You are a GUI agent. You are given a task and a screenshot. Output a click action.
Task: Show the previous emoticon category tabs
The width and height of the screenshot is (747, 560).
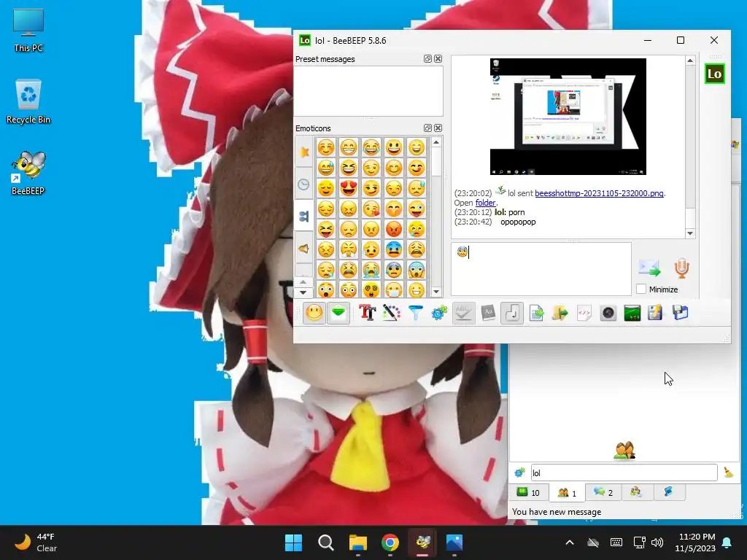303,282
